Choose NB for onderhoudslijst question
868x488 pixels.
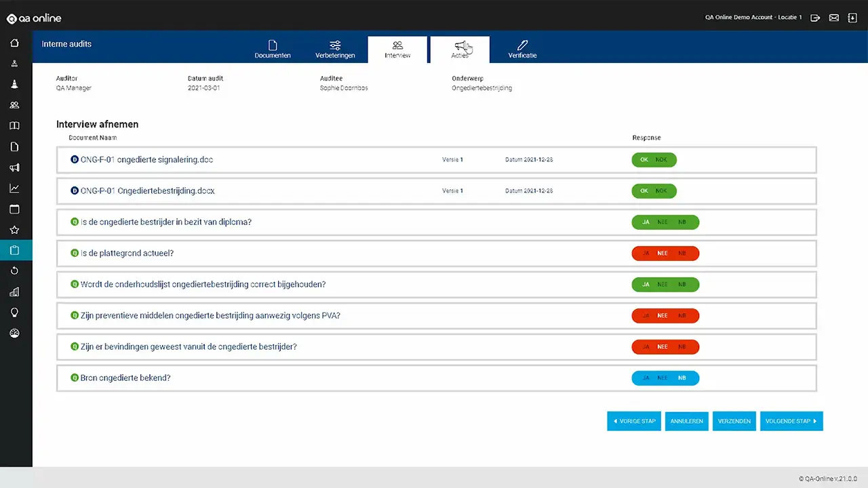(x=682, y=285)
